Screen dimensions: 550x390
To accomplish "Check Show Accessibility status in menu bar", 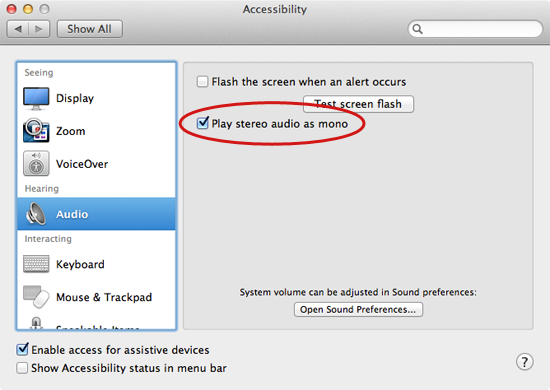I will [22, 368].
